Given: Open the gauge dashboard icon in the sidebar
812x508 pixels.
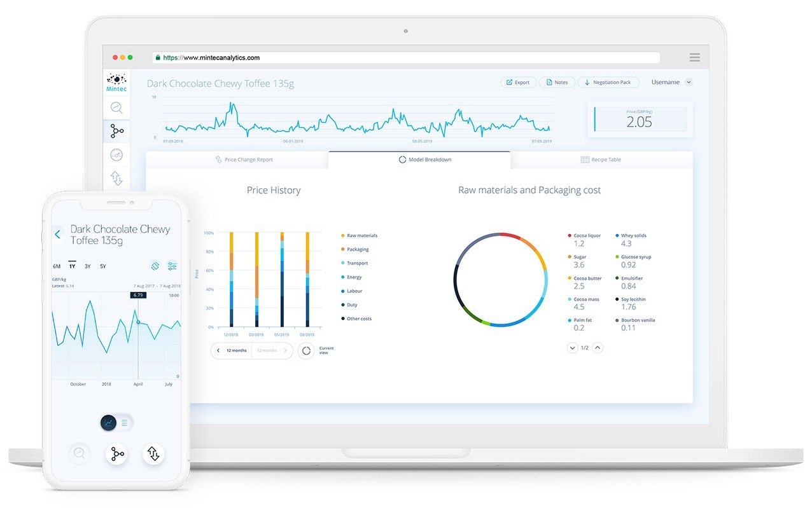Looking at the screenshot, I should pos(116,154).
